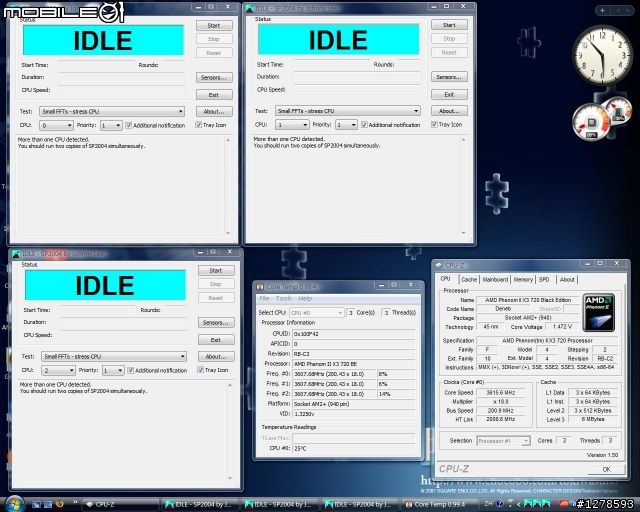Toggle Additional notification in the CPU 0 SP2004 window
This screenshot has width=640, height=512.
[155, 125]
